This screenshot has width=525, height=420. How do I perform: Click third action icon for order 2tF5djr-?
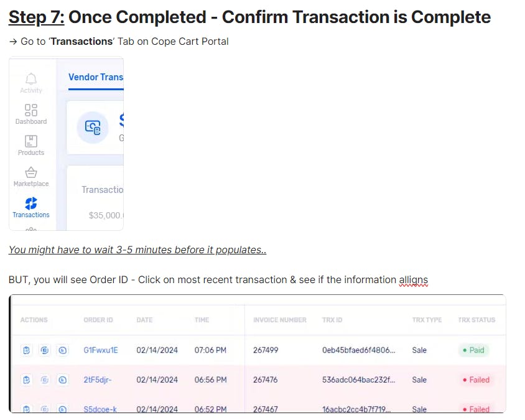[x=63, y=380]
